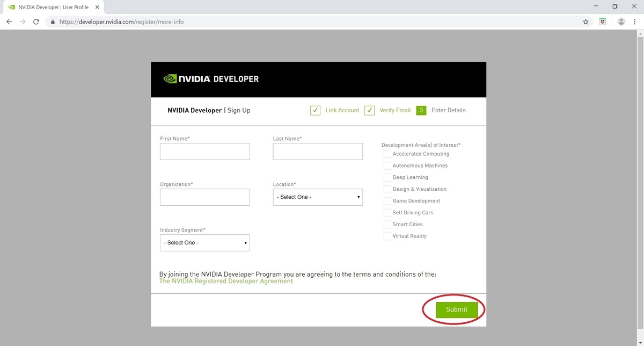Minimize the Chrome window
The image size is (644, 346).
[x=597, y=6]
